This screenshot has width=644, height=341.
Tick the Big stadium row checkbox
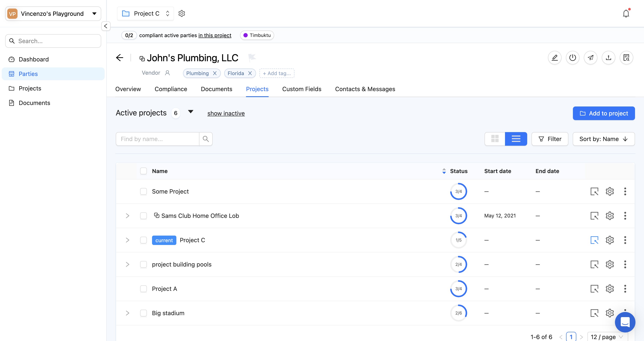click(x=143, y=313)
